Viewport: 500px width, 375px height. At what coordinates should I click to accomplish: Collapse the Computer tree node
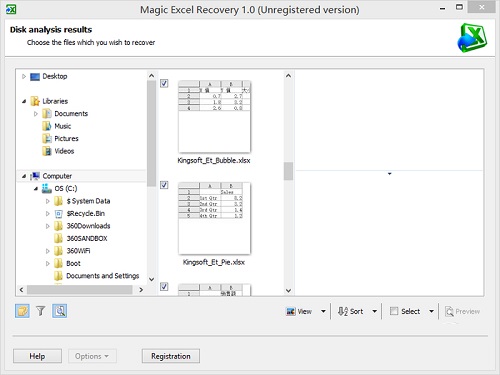[x=24, y=176]
